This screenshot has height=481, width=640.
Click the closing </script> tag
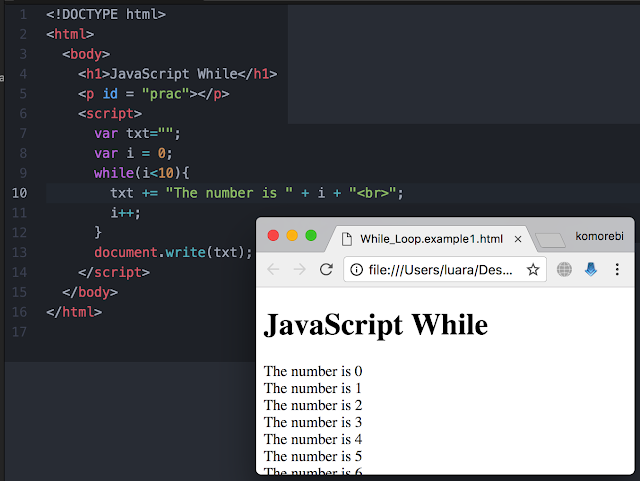(x=114, y=272)
